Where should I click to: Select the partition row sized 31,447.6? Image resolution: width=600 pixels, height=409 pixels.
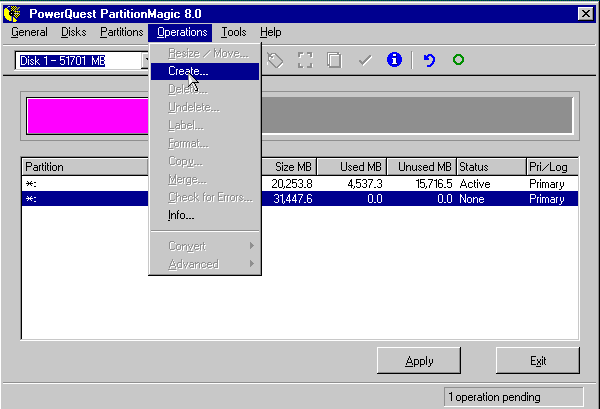click(x=300, y=199)
